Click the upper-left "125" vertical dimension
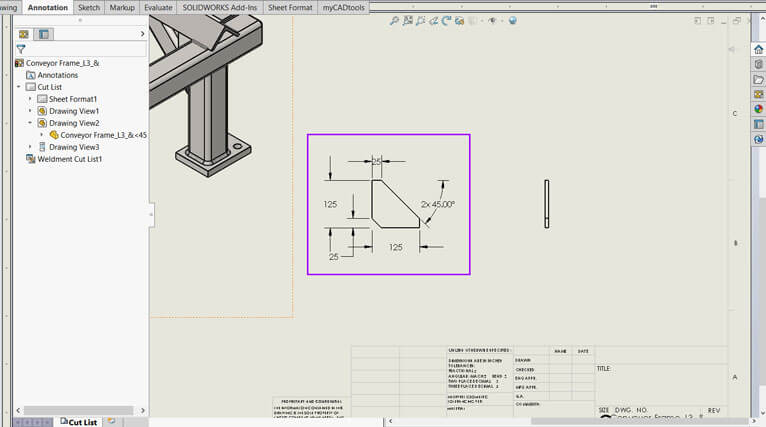The height and width of the screenshot is (427, 766). 330,204
